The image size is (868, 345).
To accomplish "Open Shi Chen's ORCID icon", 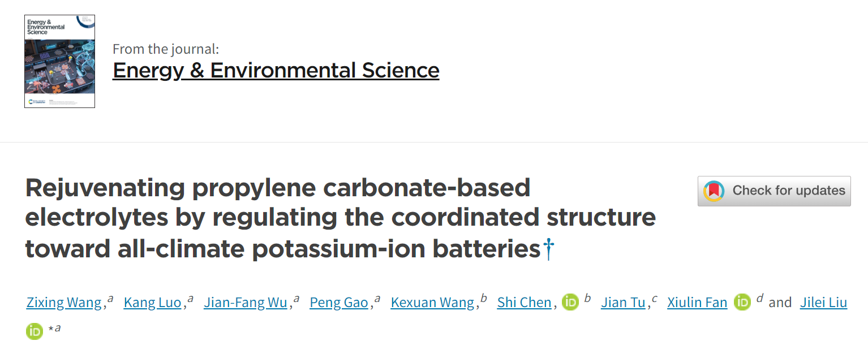I will point(570,303).
